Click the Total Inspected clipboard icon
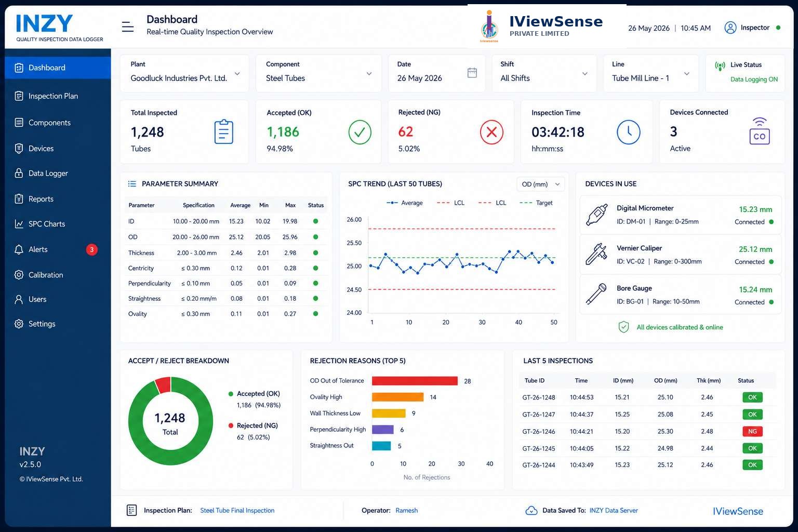 pos(224,132)
